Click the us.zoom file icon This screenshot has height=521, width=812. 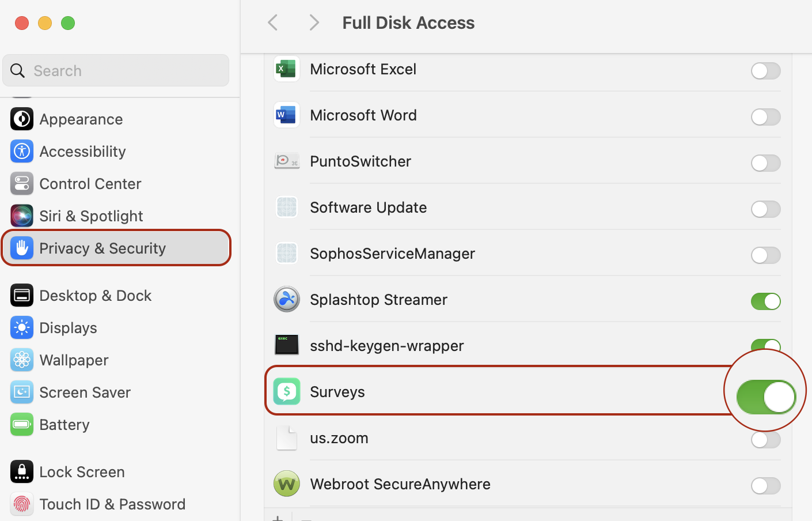coord(286,438)
